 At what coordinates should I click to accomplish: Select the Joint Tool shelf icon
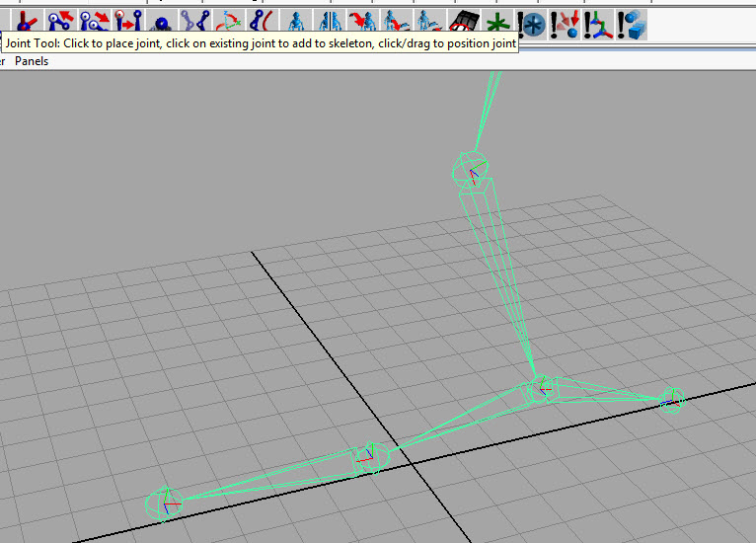pos(27,22)
